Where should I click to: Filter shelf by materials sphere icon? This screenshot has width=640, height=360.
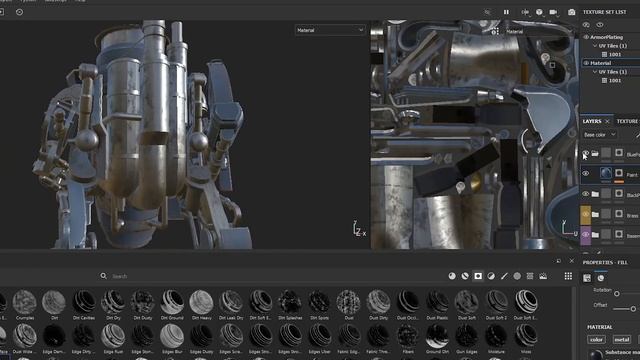pos(452,276)
